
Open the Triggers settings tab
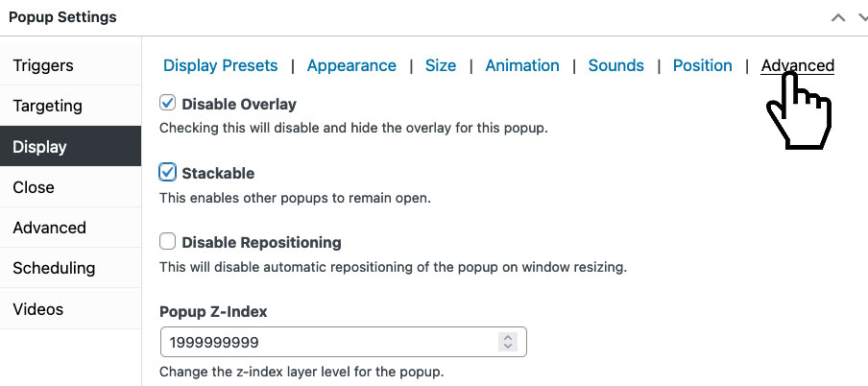coord(70,65)
